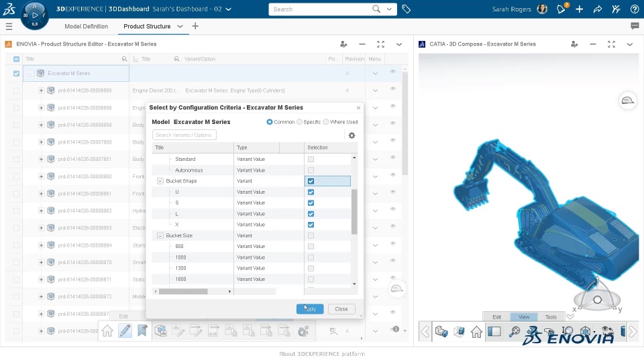Select the Specific radio button
The image size is (644, 362).
(x=299, y=122)
